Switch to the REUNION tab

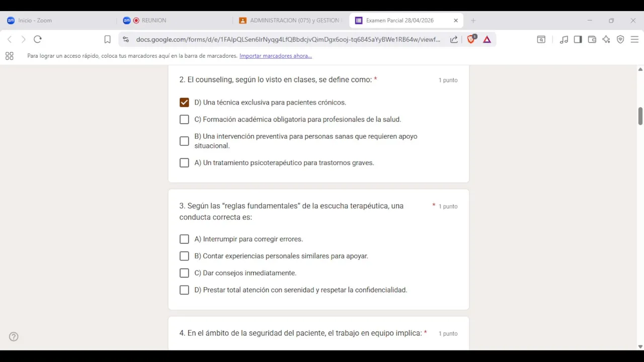click(175, 21)
